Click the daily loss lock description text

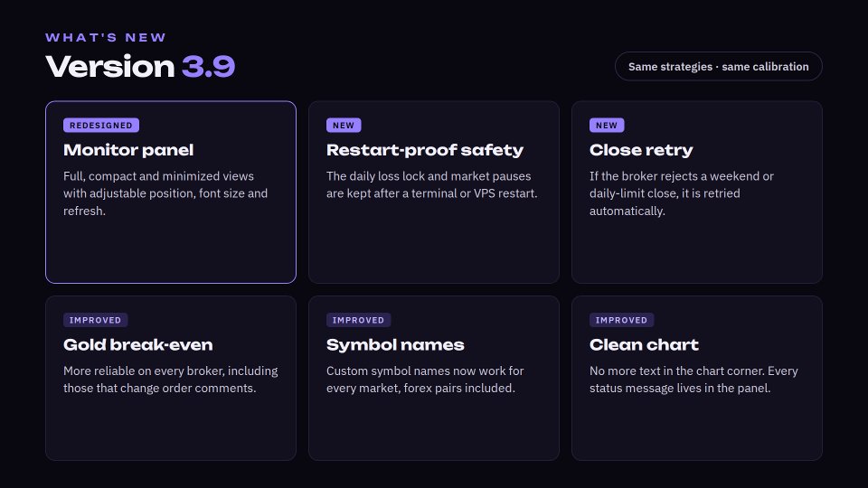432,184
